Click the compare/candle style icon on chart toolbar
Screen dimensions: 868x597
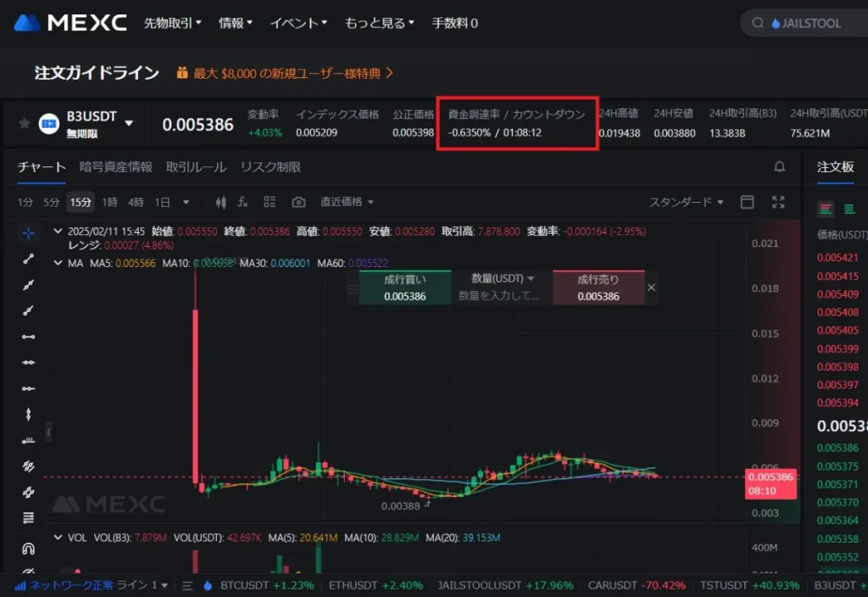(220, 202)
